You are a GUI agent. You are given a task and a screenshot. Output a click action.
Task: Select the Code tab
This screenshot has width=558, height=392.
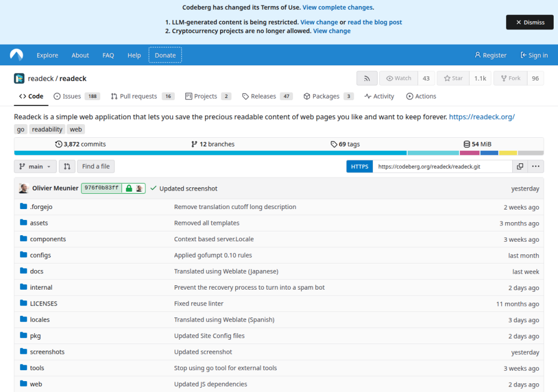point(31,96)
